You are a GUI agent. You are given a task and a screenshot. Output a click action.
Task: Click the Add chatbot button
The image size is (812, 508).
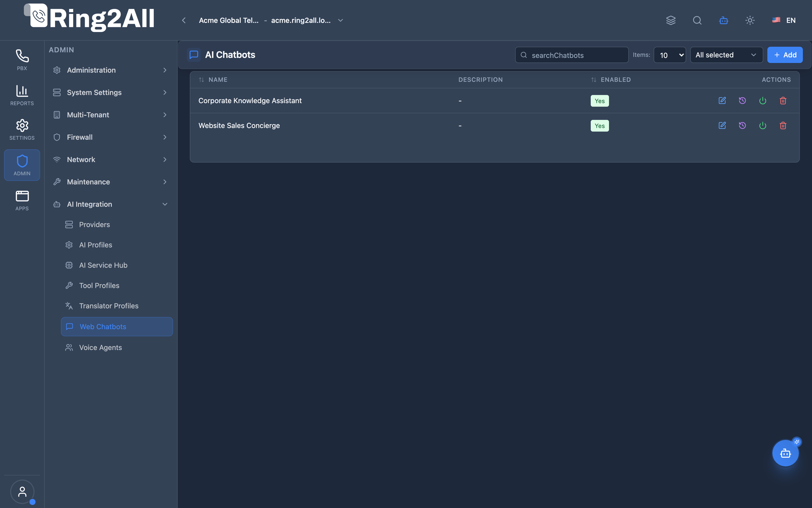tap(785, 55)
